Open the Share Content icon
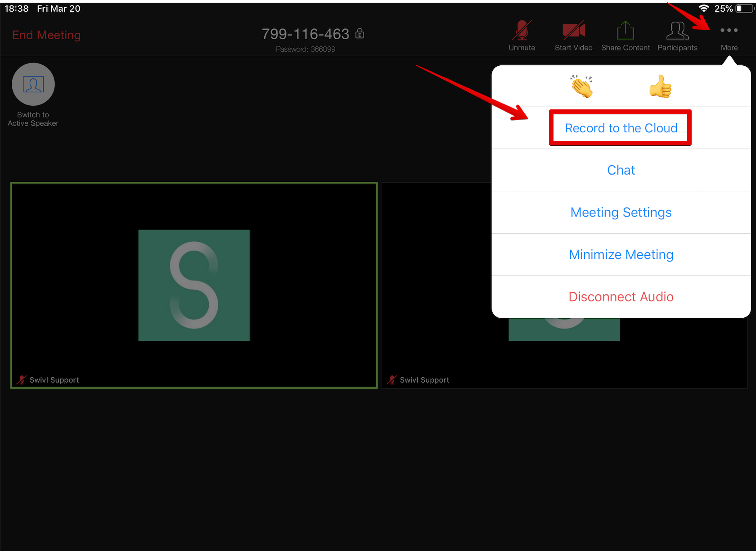This screenshot has width=756, height=551. (x=625, y=31)
